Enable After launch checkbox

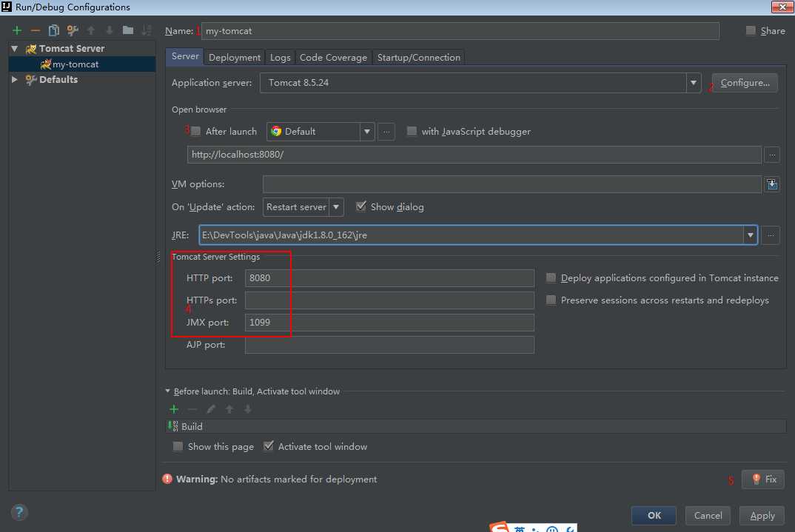[x=195, y=131]
